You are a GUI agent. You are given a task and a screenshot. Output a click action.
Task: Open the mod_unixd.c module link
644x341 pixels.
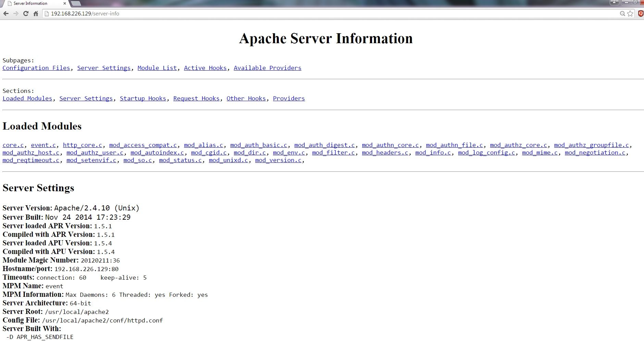click(228, 160)
